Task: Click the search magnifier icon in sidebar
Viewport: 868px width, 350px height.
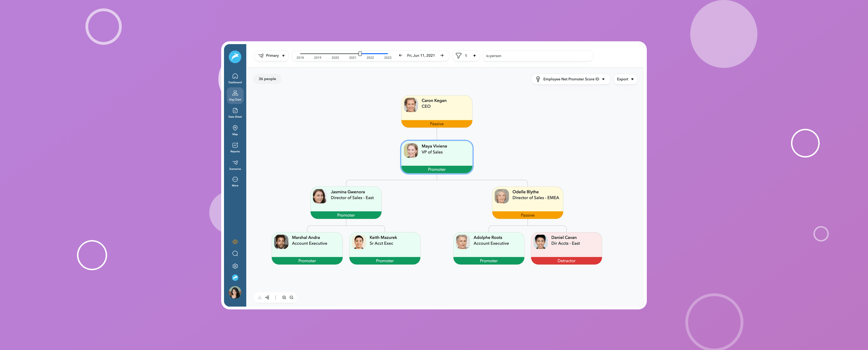Action: point(235,253)
